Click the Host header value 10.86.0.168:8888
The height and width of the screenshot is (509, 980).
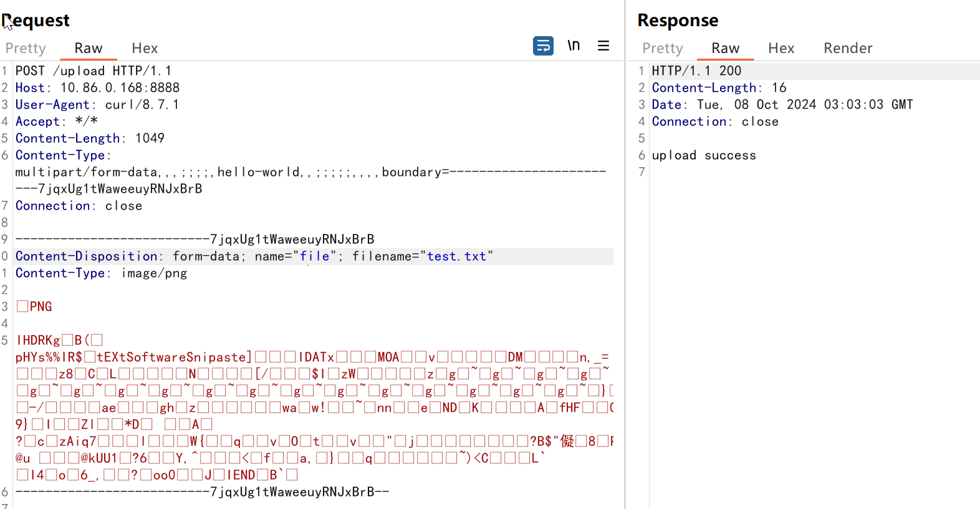(120, 88)
